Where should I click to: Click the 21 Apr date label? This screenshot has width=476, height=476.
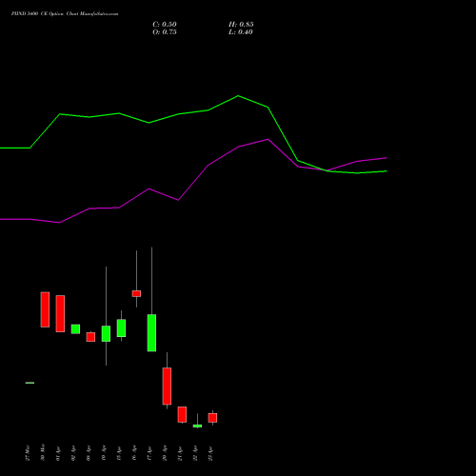point(180,453)
